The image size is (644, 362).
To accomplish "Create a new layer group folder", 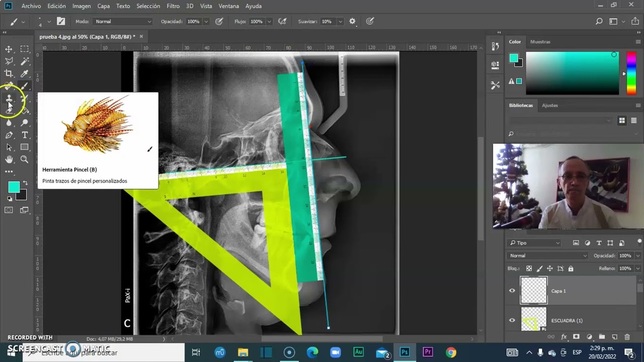I will [602, 337].
